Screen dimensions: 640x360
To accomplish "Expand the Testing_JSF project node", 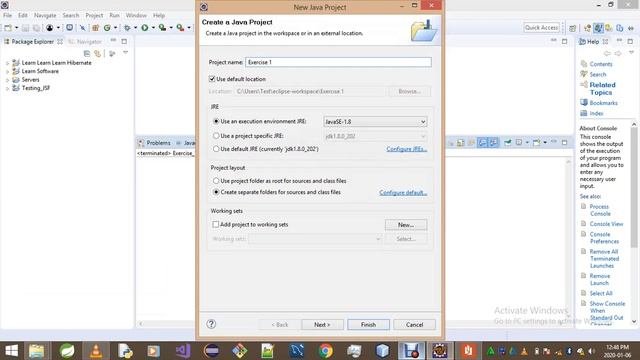I will coord(7,88).
